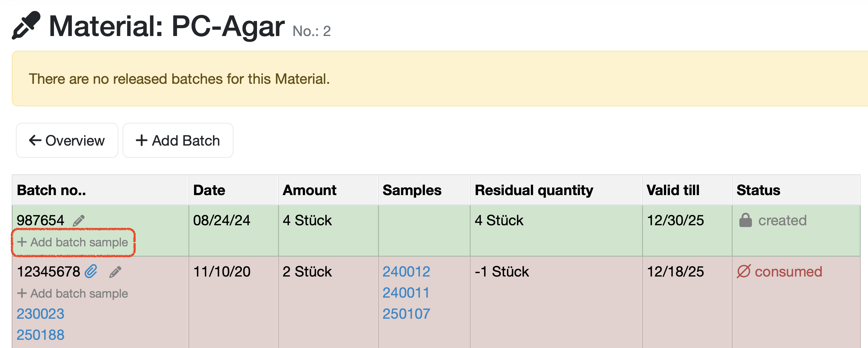Click the Residual quantity column header
The width and height of the screenshot is (868, 348).
(534, 190)
